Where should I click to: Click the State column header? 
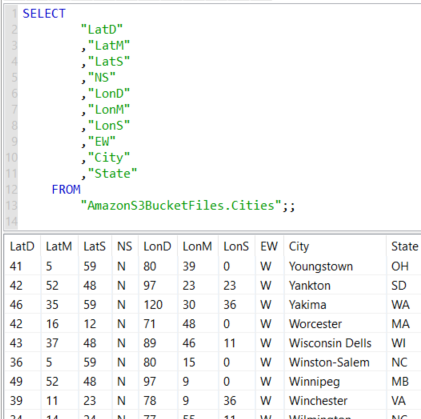pyautogui.click(x=404, y=247)
